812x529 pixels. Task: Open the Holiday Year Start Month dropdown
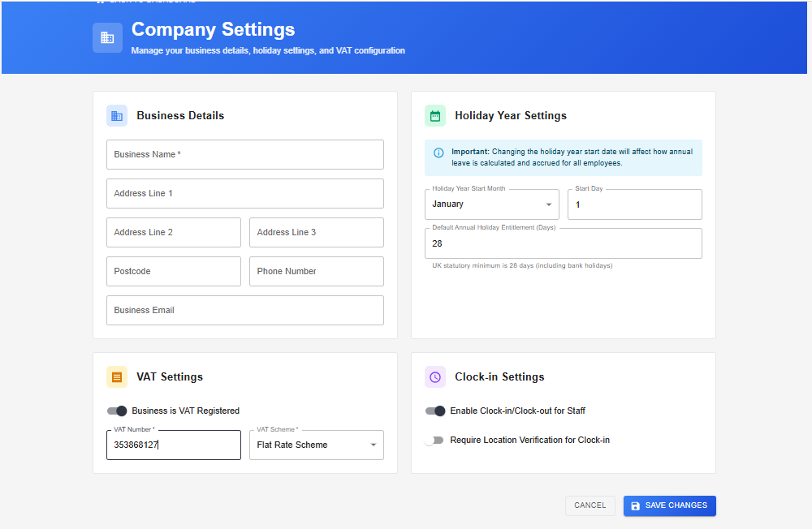click(x=492, y=204)
